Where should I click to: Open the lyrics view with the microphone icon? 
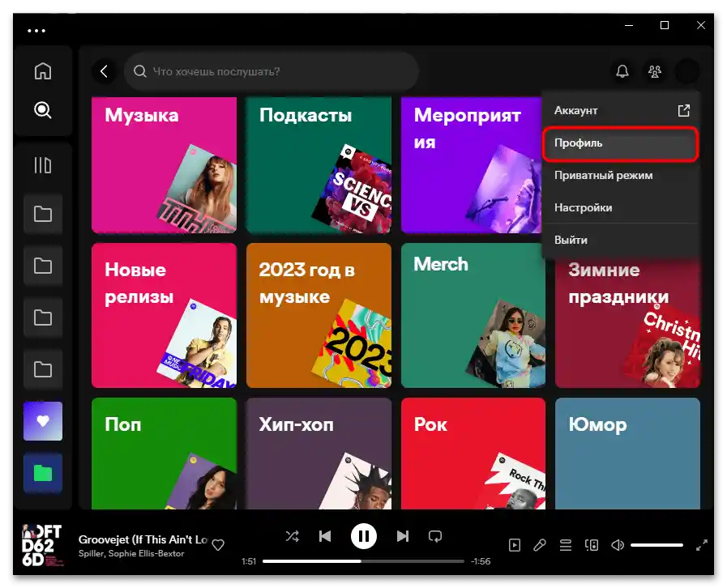pos(540,544)
